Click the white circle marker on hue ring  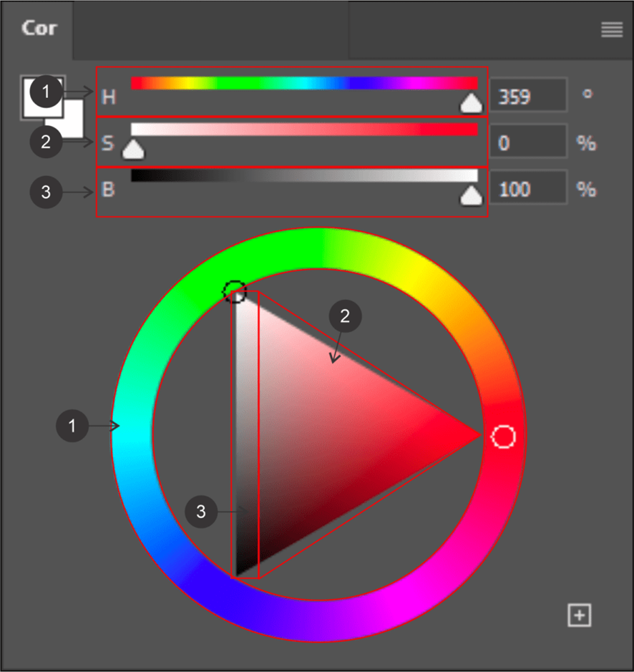tap(504, 436)
